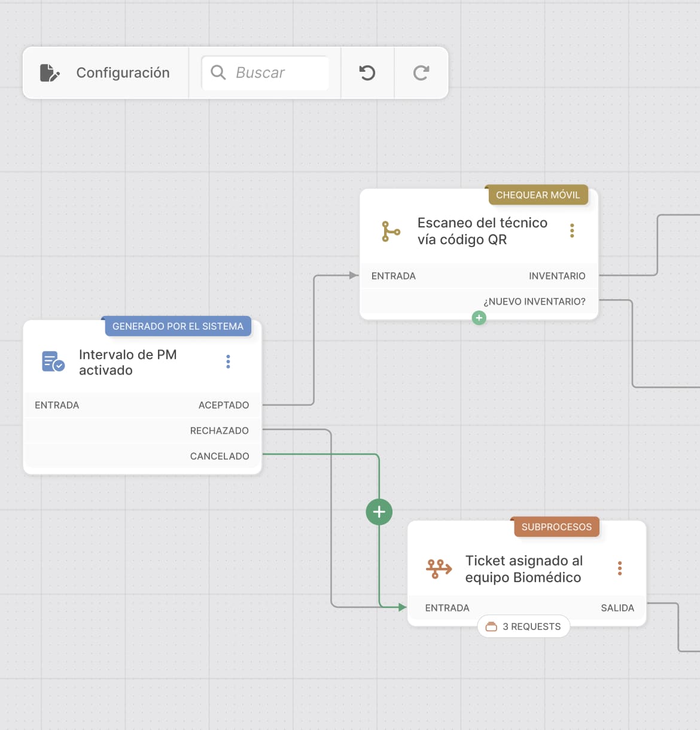Open the 3 REQUESTS badge
The image size is (700, 730).
524,626
